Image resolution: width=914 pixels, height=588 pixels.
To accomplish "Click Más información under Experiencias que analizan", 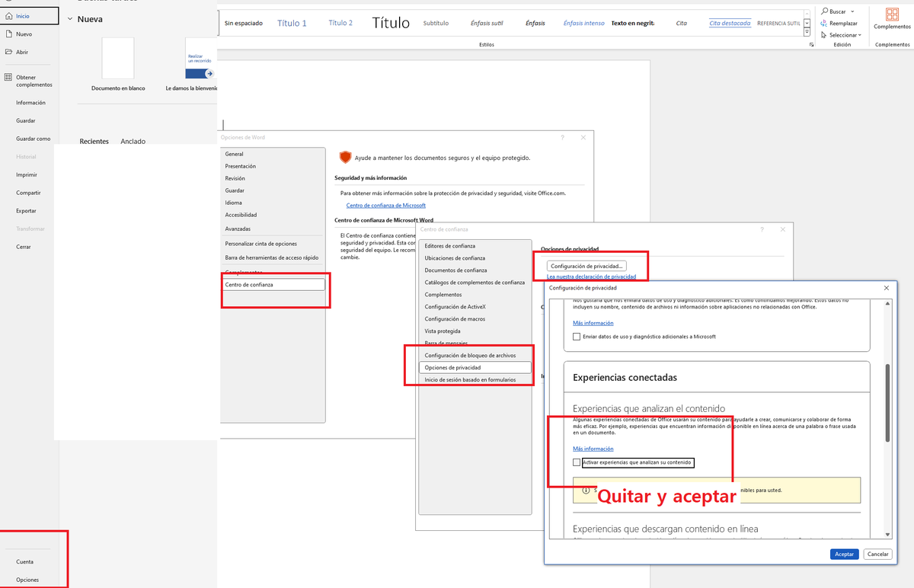I will click(x=593, y=449).
